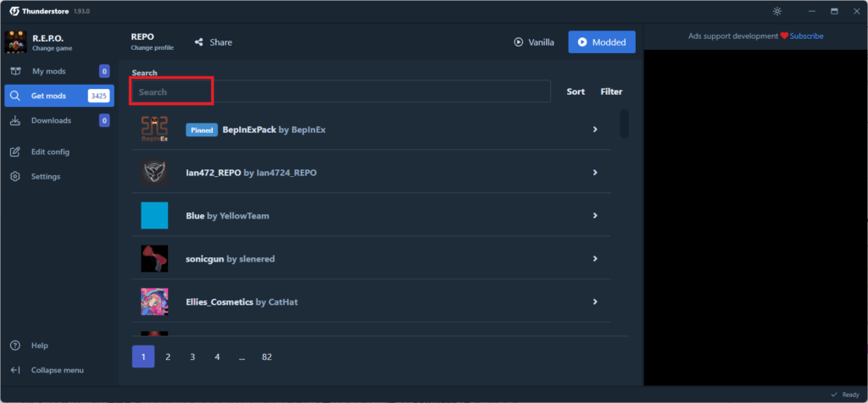Image resolution: width=868 pixels, height=403 pixels.
Task: Expand the sonicgun row chevron
Action: (x=595, y=259)
